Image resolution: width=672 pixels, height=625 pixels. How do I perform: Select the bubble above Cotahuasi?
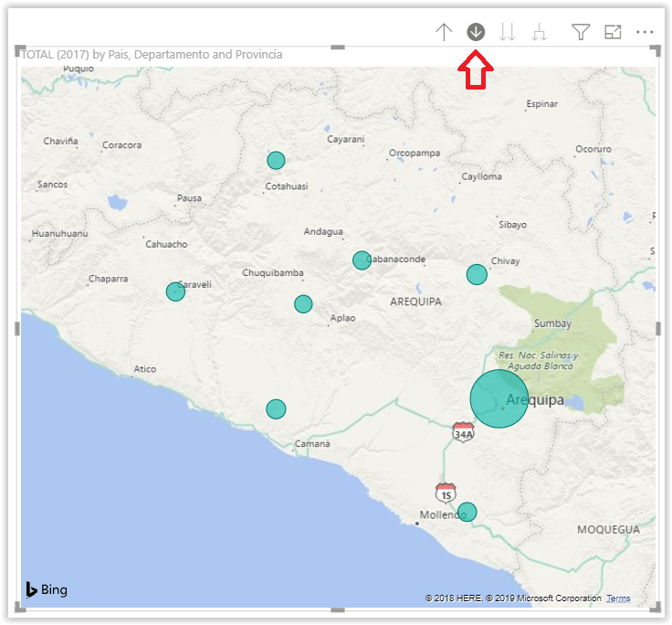click(276, 161)
